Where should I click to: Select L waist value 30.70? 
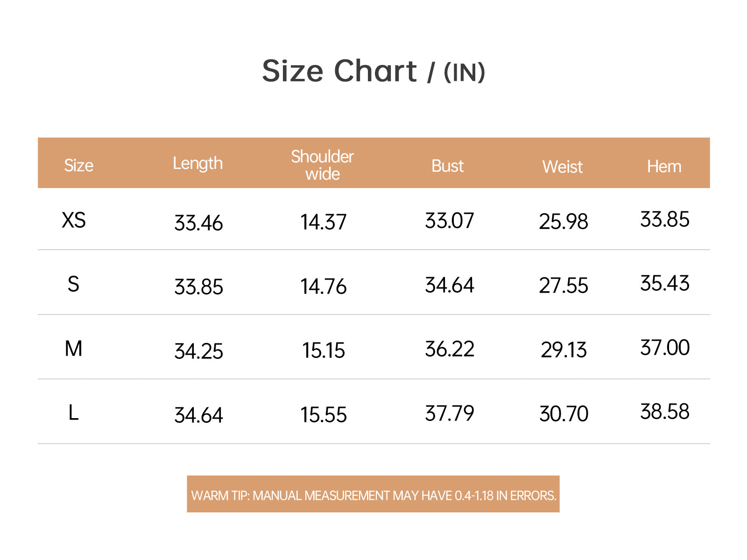pyautogui.click(x=564, y=414)
